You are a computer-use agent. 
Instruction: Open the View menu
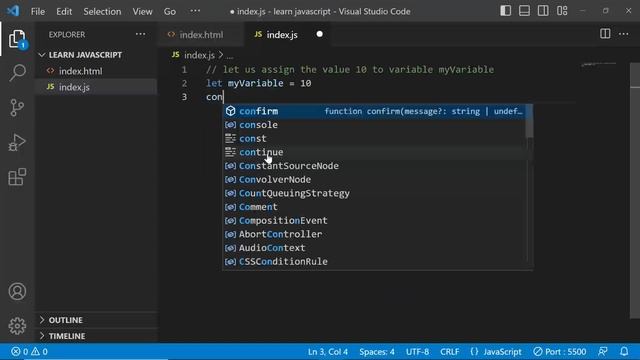(x=142, y=11)
